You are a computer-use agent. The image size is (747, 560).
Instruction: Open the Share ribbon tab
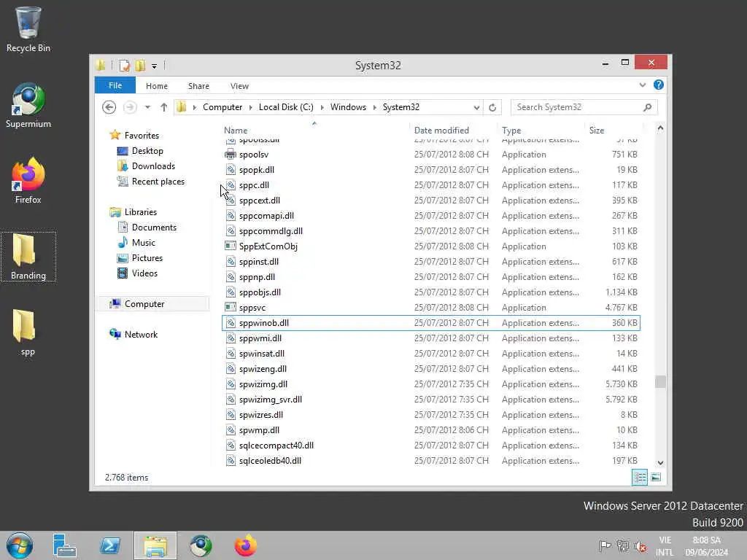point(198,86)
